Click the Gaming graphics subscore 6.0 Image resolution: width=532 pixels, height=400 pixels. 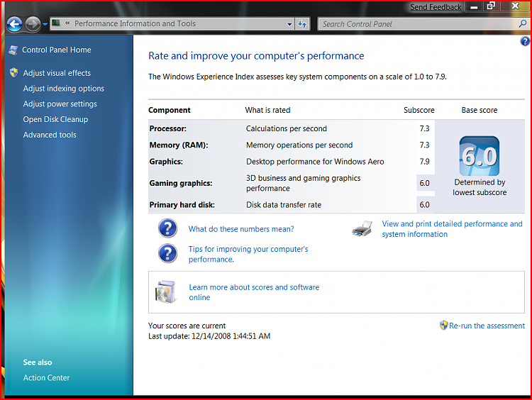click(x=424, y=183)
